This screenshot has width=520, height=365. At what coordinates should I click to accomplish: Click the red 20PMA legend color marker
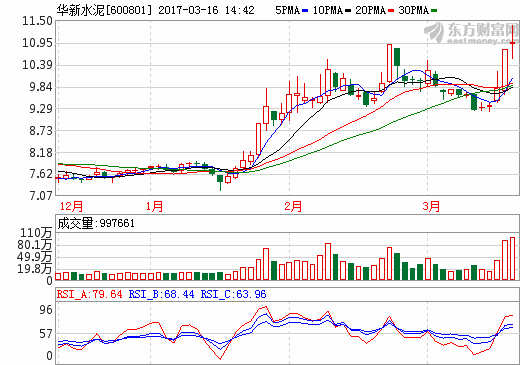(391, 11)
